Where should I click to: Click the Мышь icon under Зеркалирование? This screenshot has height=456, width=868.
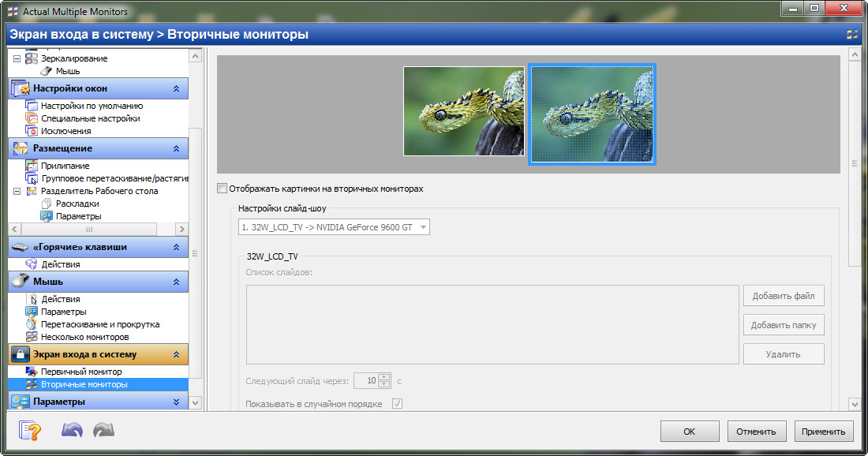point(47,71)
